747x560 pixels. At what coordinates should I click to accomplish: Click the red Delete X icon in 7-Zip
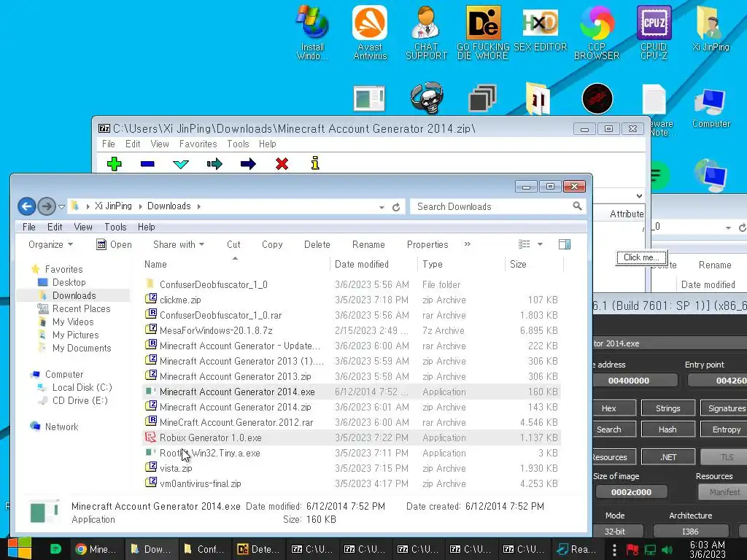[x=282, y=164]
